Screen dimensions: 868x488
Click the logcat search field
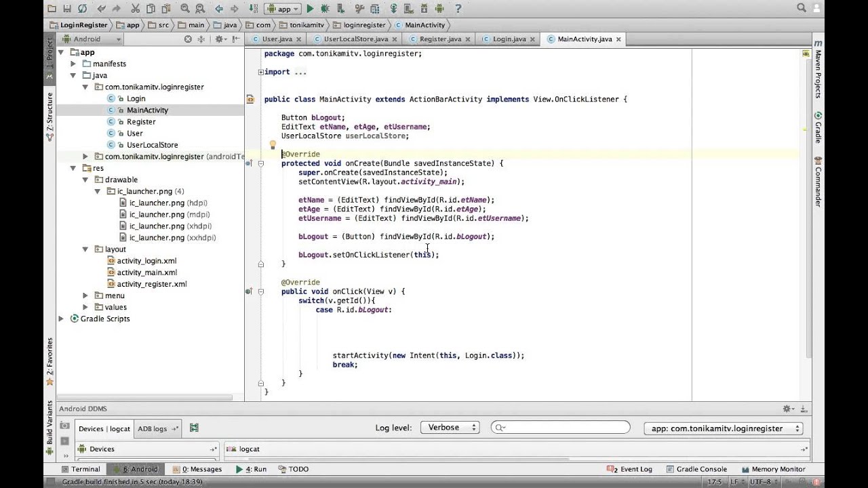561,428
